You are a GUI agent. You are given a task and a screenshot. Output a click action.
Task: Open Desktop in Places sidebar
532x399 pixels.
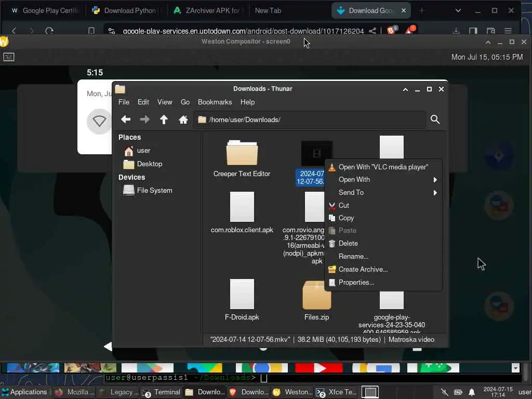tap(143, 164)
